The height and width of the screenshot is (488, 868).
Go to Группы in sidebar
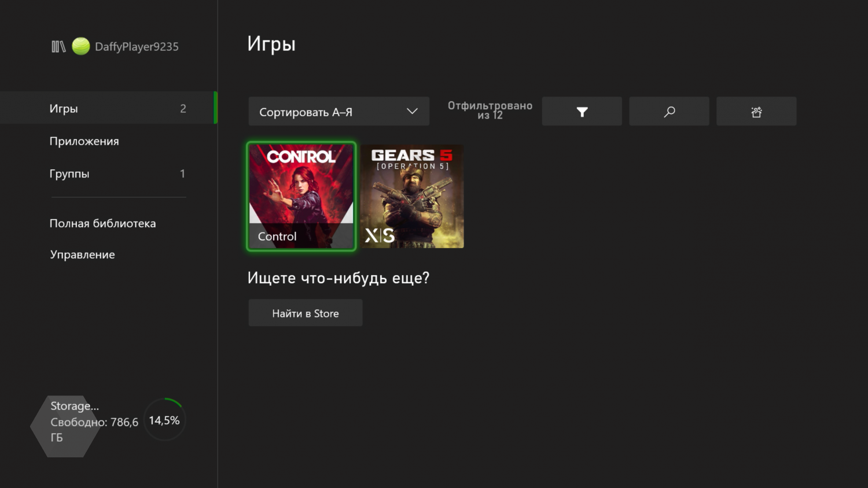pos(109,173)
